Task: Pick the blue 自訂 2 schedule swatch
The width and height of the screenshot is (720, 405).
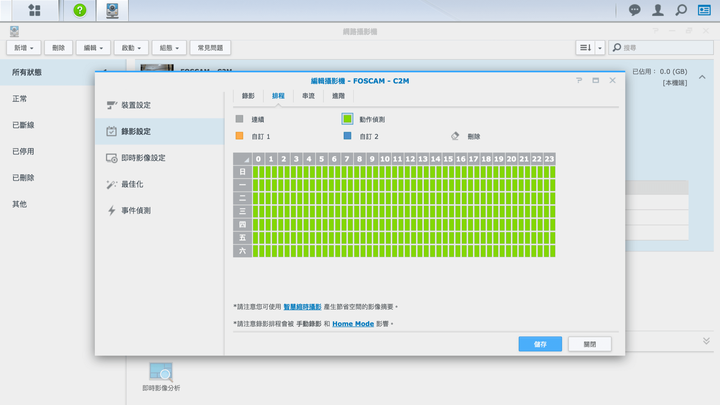Action: coord(347,136)
